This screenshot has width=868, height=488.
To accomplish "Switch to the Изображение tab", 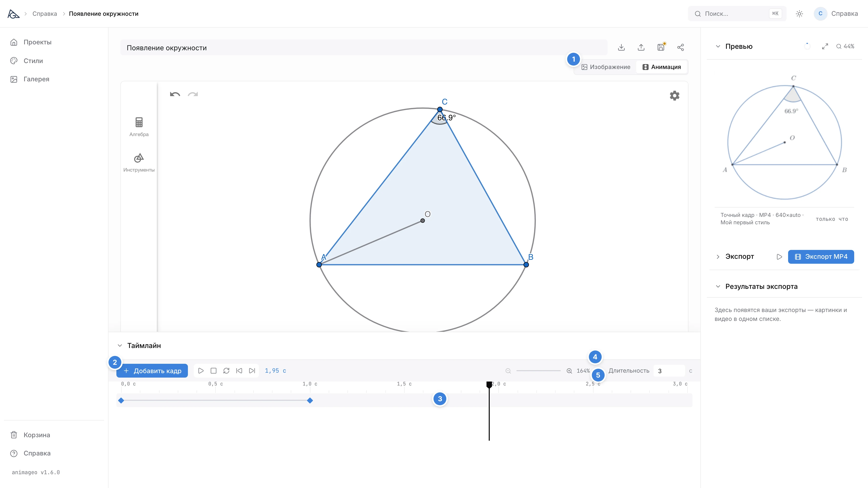I will point(606,67).
